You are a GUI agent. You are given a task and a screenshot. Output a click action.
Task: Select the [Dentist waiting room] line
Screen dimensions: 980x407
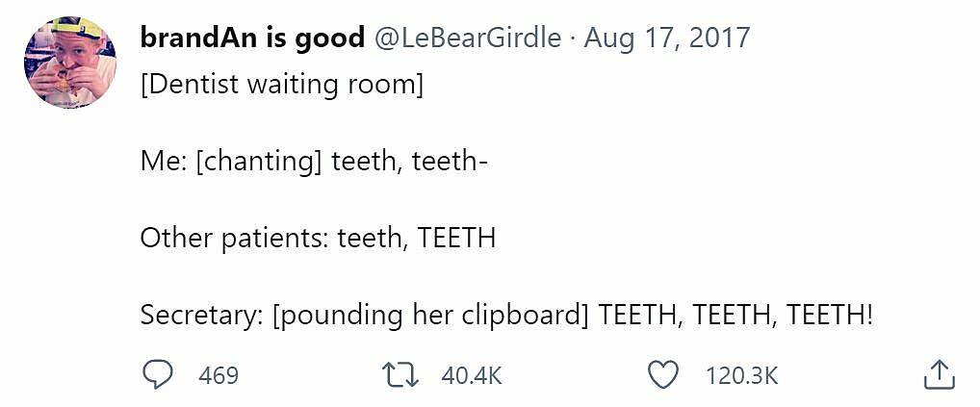coord(282,86)
